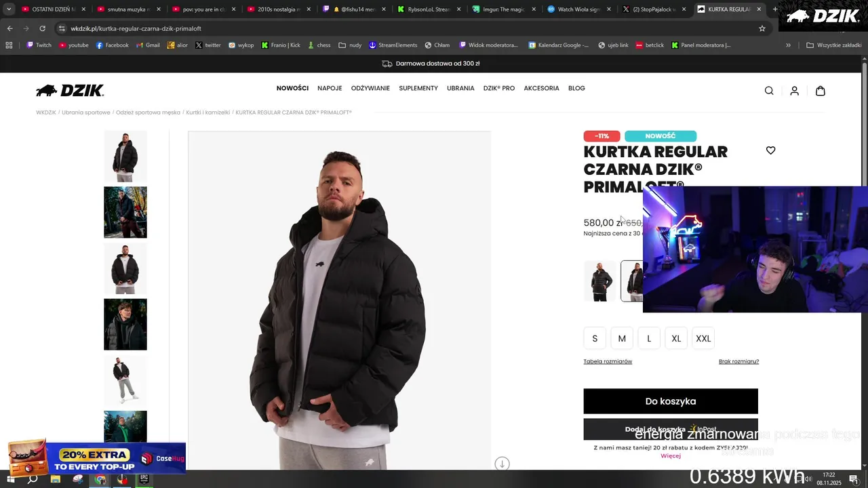The image size is (868, 488).
Task: Click the DZIK boar logo
Action: pyautogui.click(x=70, y=91)
